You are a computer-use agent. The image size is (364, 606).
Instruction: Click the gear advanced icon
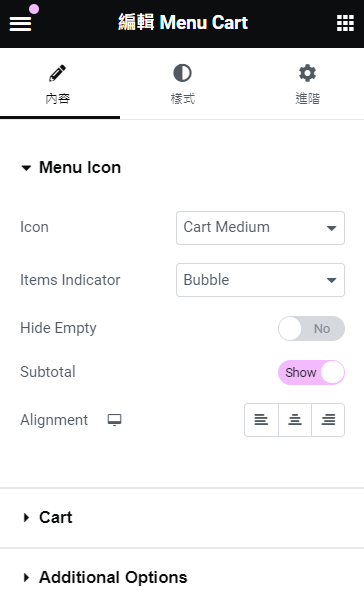pos(307,73)
